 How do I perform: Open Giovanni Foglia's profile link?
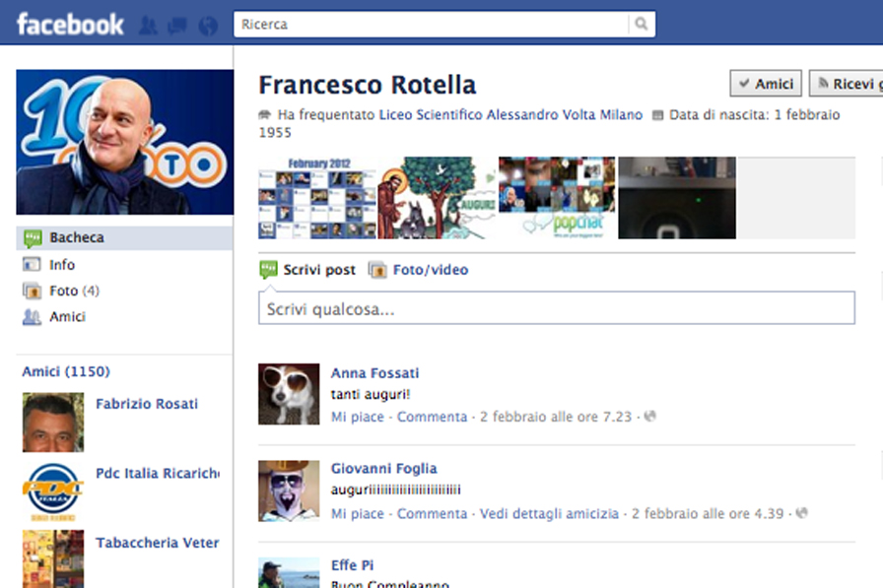(384, 469)
